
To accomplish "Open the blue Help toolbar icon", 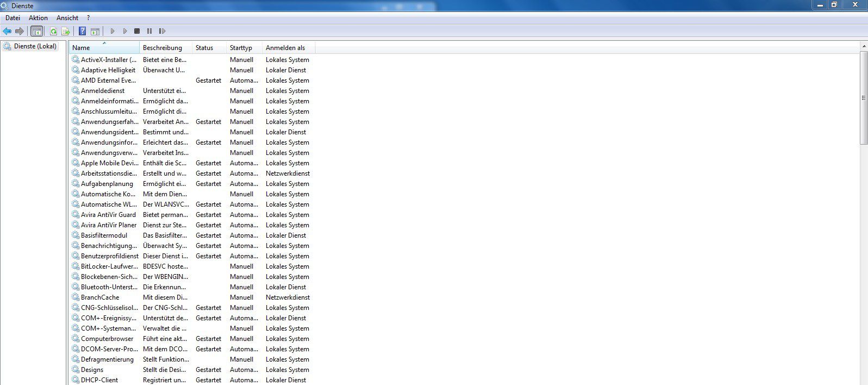I will 83,32.
